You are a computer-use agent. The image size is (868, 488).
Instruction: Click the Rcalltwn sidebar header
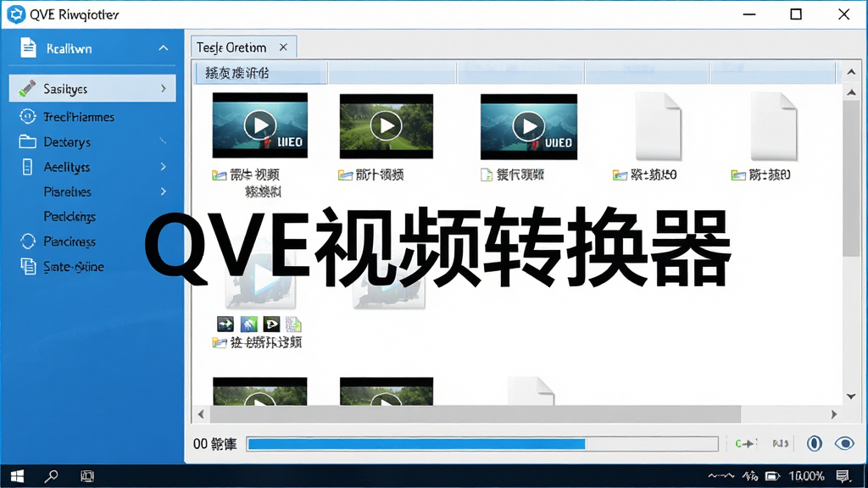click(92, 48)
